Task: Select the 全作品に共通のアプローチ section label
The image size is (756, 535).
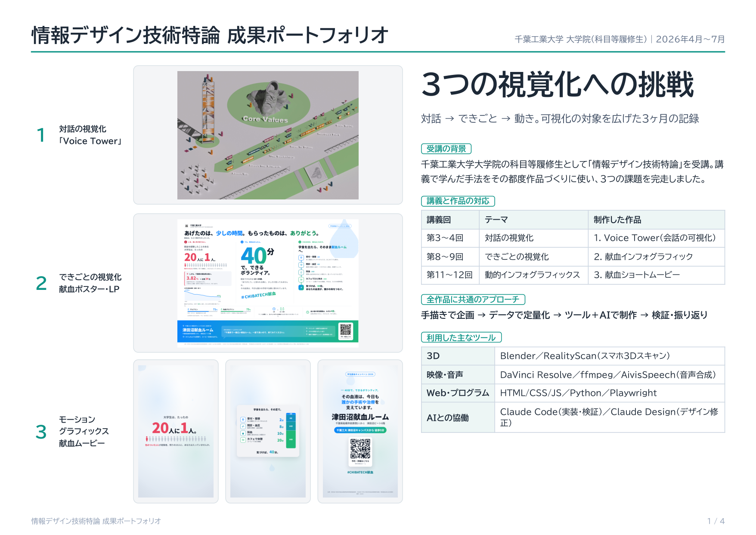Action: tap(473, 299)
